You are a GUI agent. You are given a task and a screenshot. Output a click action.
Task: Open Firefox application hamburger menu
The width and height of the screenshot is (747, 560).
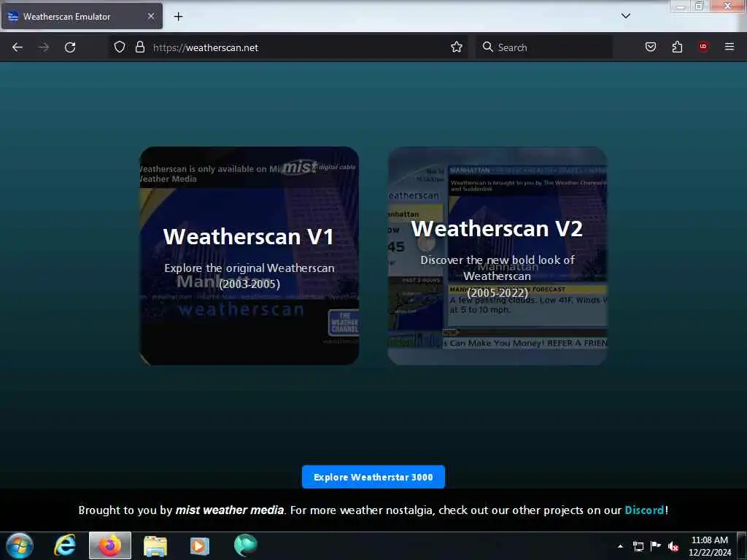(729, 47)
